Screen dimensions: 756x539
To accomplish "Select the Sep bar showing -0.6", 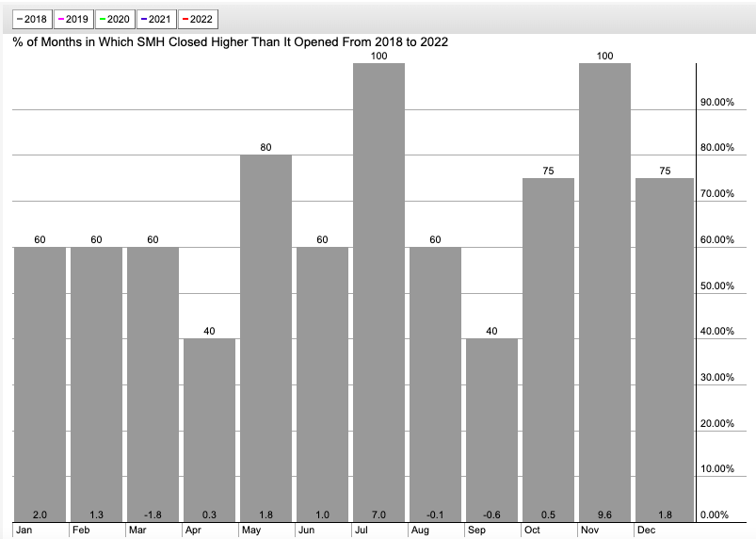I will click(x=491, y=430).
